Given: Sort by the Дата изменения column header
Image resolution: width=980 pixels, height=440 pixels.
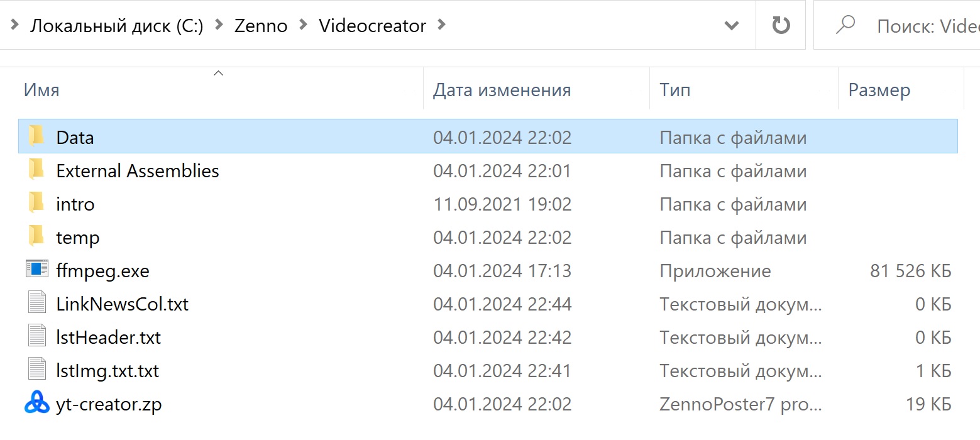Looking at the screenshot, I should click(502, 90).
